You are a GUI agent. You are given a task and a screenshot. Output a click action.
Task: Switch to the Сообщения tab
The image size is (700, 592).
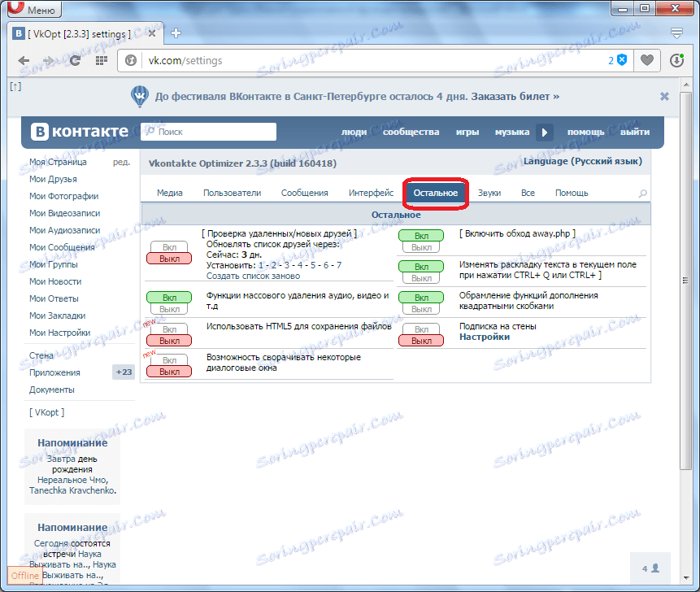pos(304,193)
